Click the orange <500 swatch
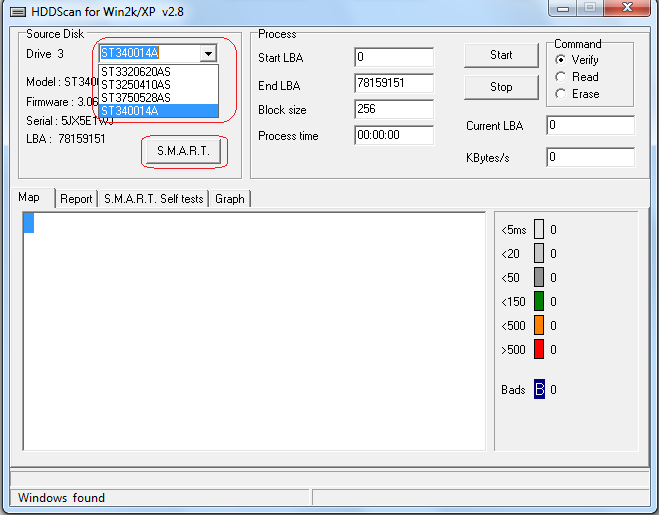 tap(539, 325)
